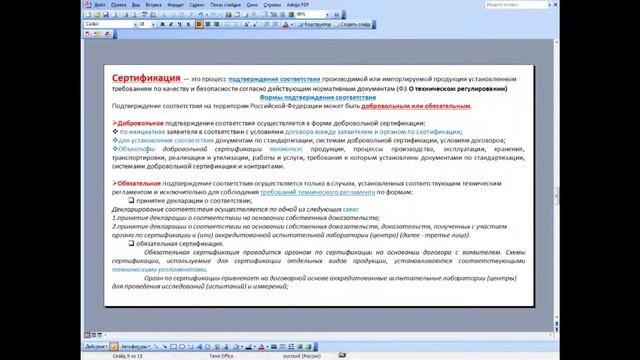Open the Calibri font name dropdown

tap(136, 24)
